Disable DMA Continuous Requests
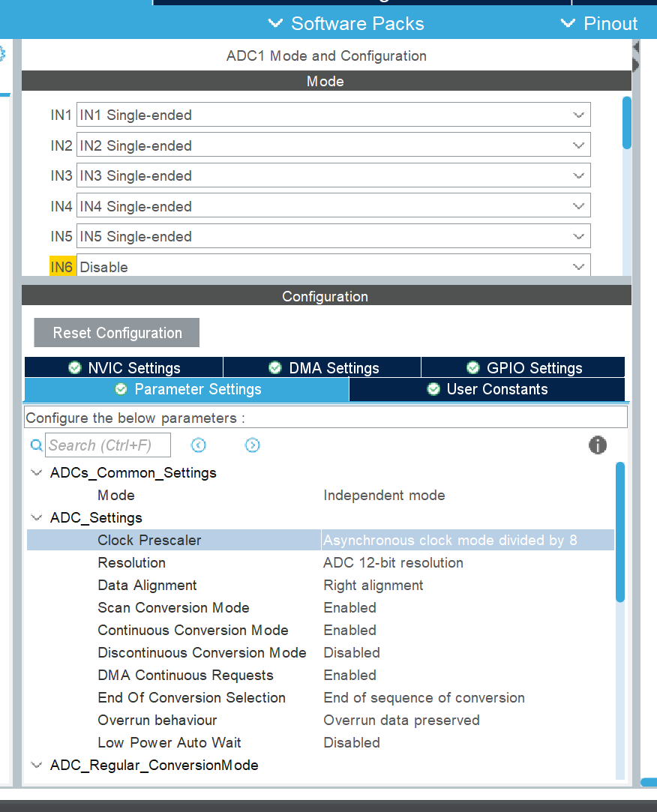657x812 pixels. [x=349, y=675]
